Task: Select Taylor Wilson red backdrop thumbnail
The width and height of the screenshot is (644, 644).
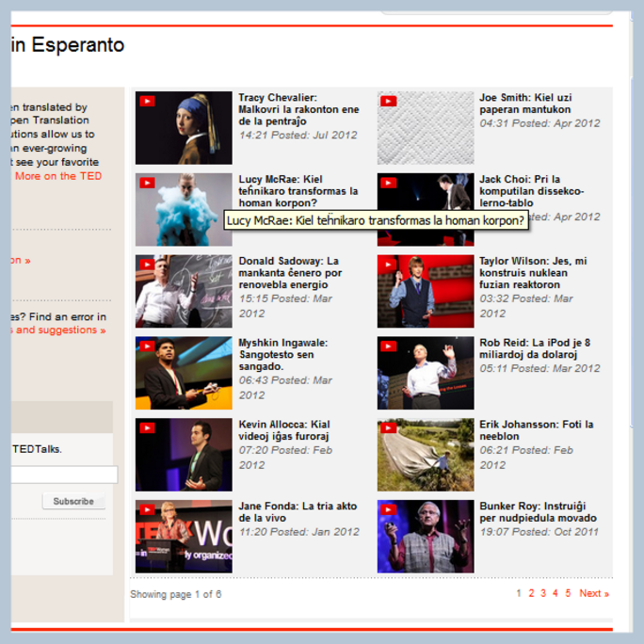Action: 426,291
